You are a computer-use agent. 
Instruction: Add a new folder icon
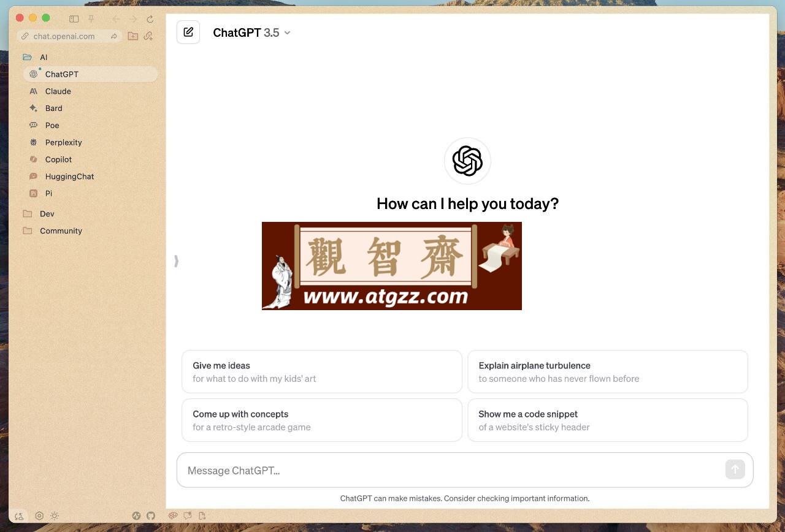pyautogui.click(x=132, y=36)
